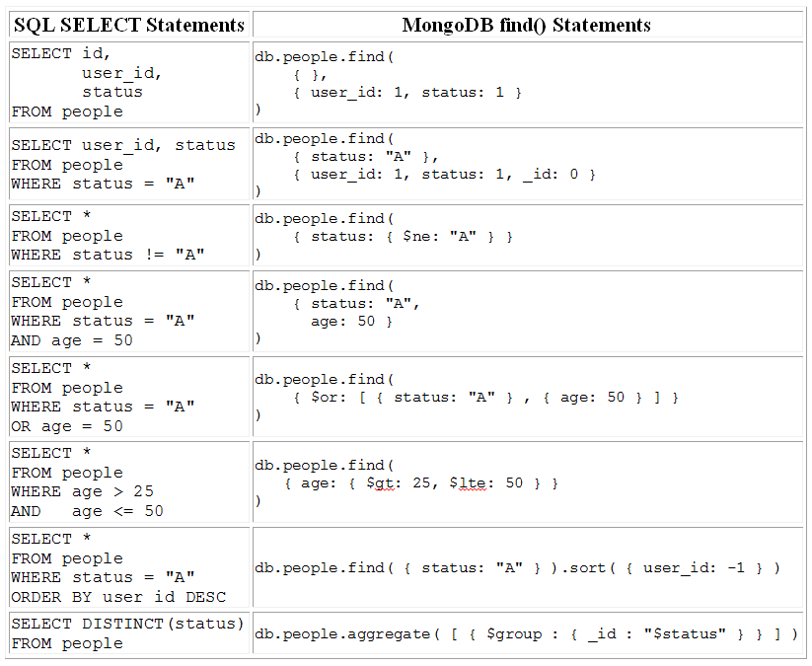The image size is (812, 666).
Task: Click the "MongoDB find() Statements" column header
Action: point(527,25)
